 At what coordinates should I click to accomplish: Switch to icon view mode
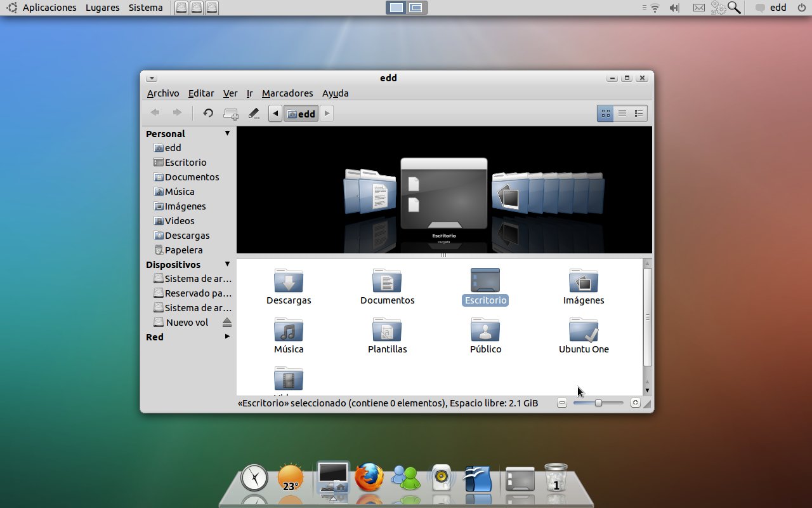(x=605, y=113)
